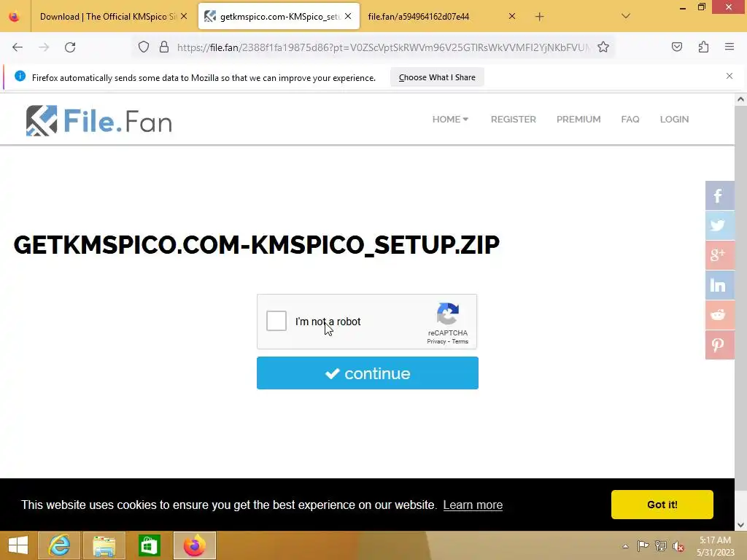Viewport: 747px width, 560px height.
Task: Close the Download KMSpico tab
Action: (184, 17)
